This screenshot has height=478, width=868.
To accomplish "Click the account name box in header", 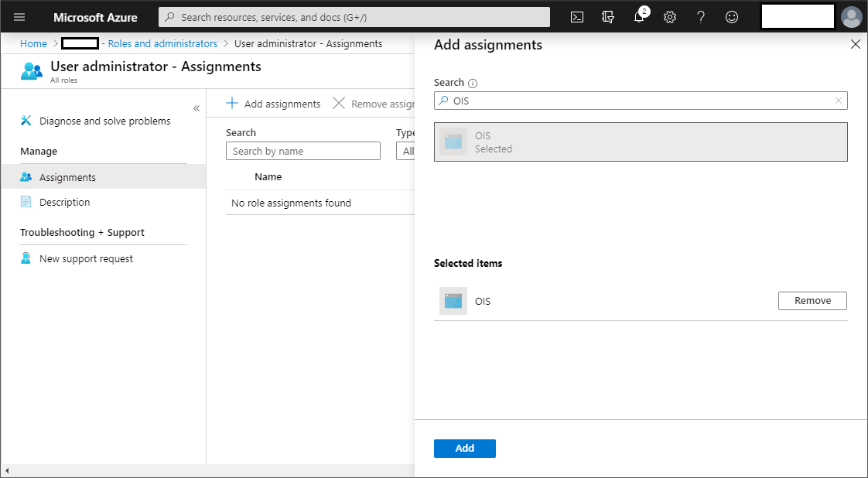I will point(798,16).
